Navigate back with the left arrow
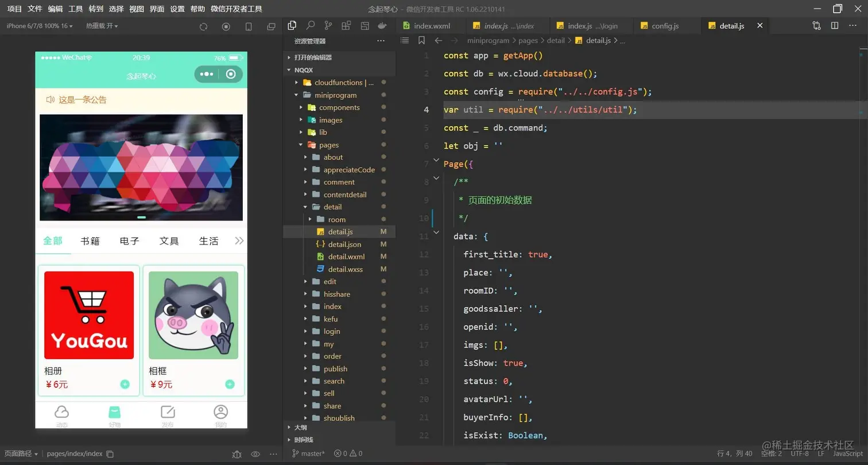Screen dimensions: 868x465 pos(438,40)
